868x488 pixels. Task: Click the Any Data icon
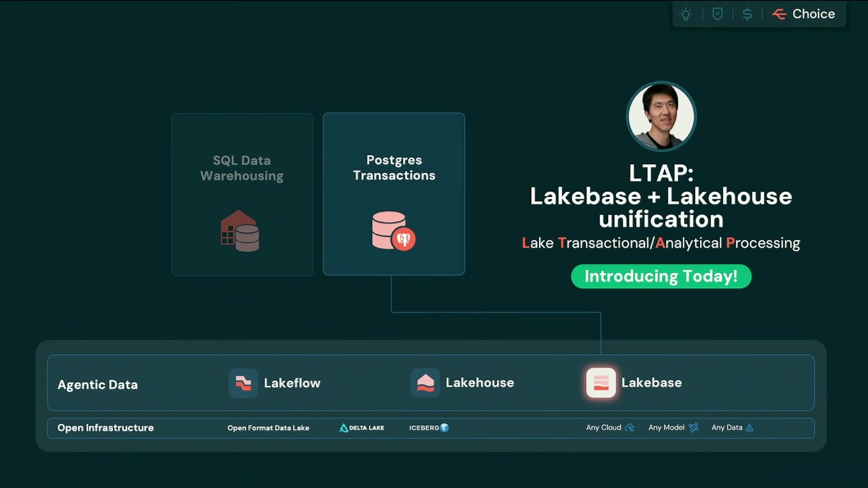[x=749, y=428]
